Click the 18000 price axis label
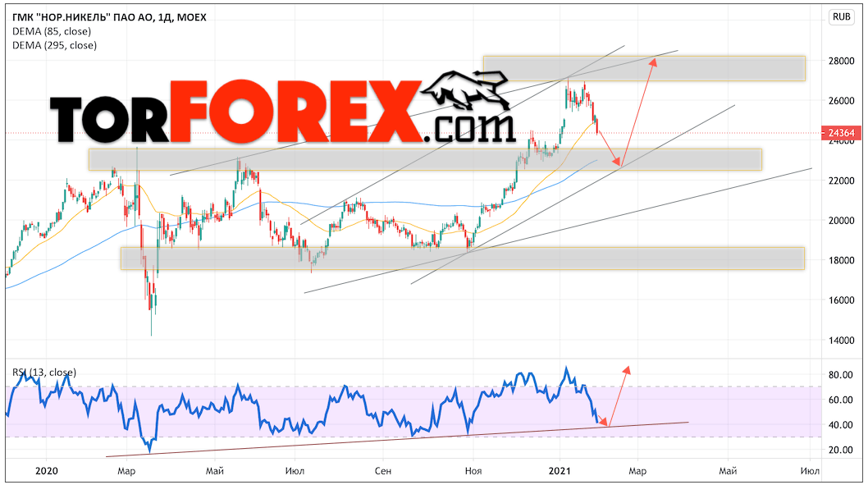Screen dimensions: 868x485 coord(842,260)
